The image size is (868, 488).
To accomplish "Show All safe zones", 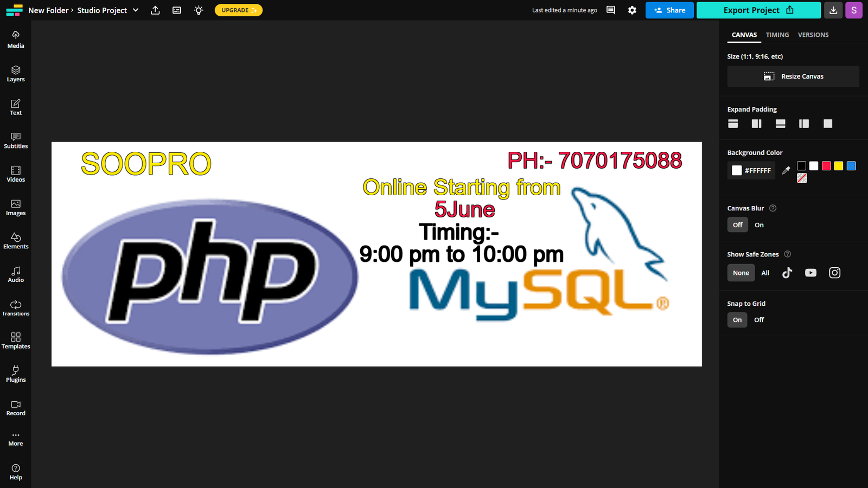I will coord(765,273).
